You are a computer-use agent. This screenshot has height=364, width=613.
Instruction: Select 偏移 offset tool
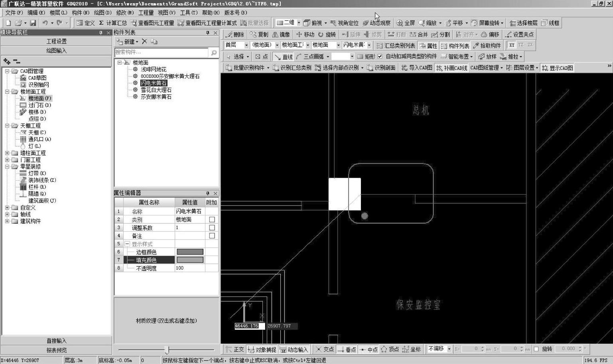click(490, 35)
